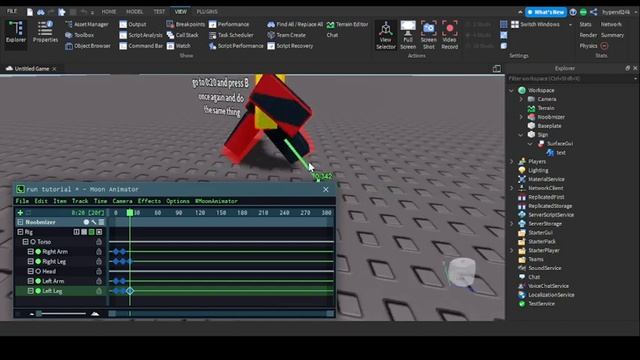Click the add item plus in Moon Animator

(x=20, y=213)
